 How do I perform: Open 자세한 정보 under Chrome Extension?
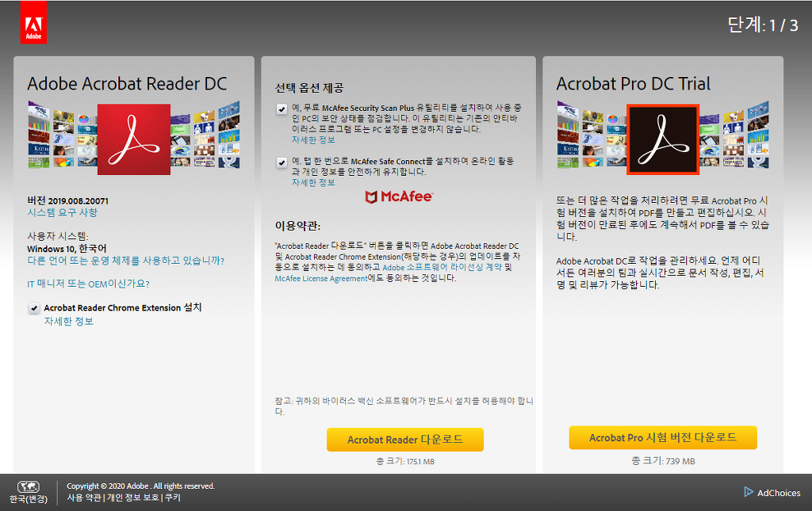pyautogui.click(x=69, y=321)
